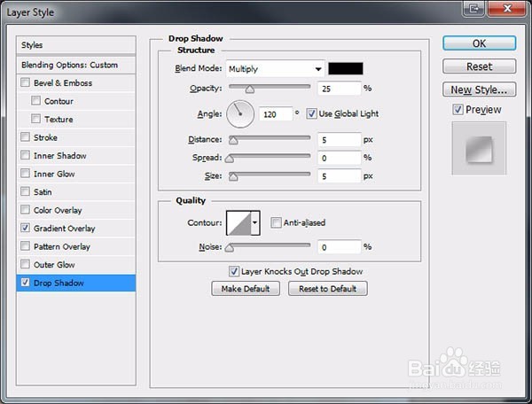Open the black shadow color swatch

point(346,68)
